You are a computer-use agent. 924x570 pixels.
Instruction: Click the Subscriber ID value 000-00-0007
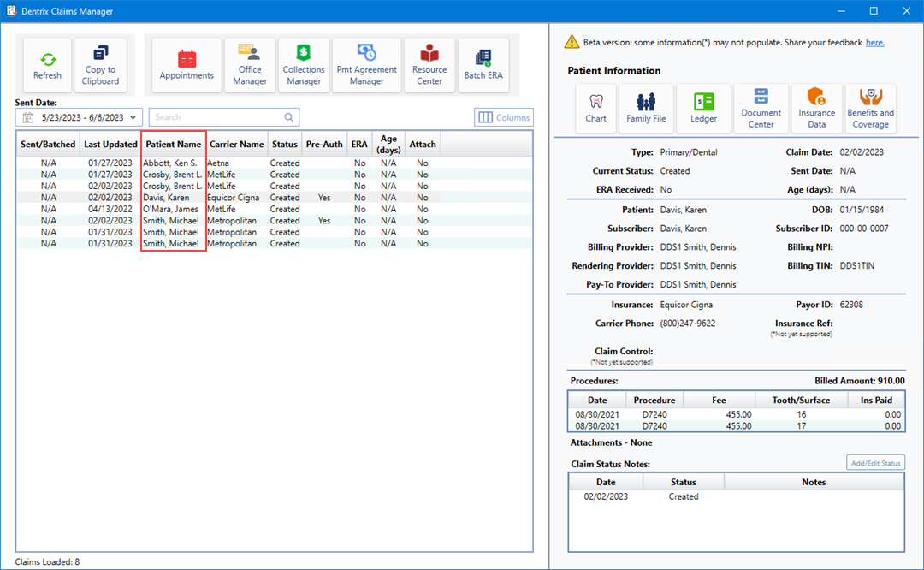tap(864, 229)
